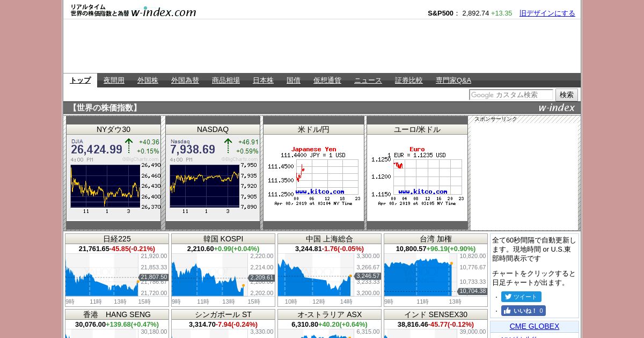Open the 国債 tab
The height and width of the screenshot is (338, 644).
[x=294, y=80]
